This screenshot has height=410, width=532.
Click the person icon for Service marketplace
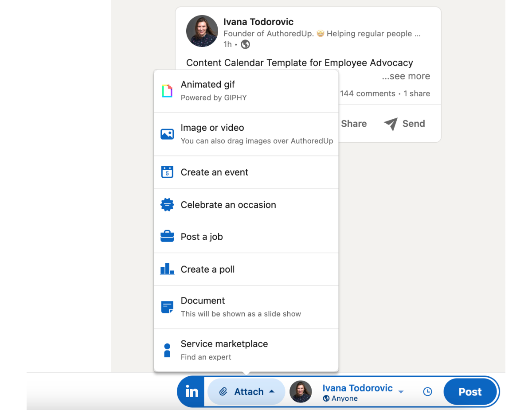click(167, 350)
